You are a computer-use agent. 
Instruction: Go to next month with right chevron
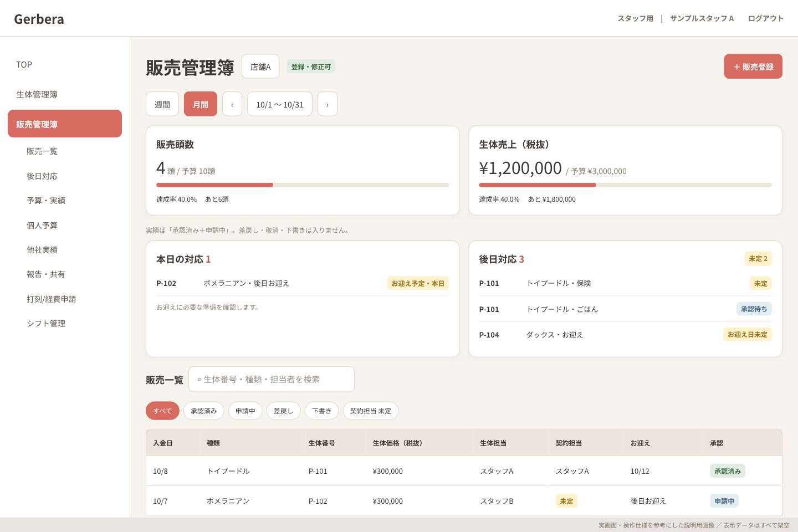[x=328, y=104]
